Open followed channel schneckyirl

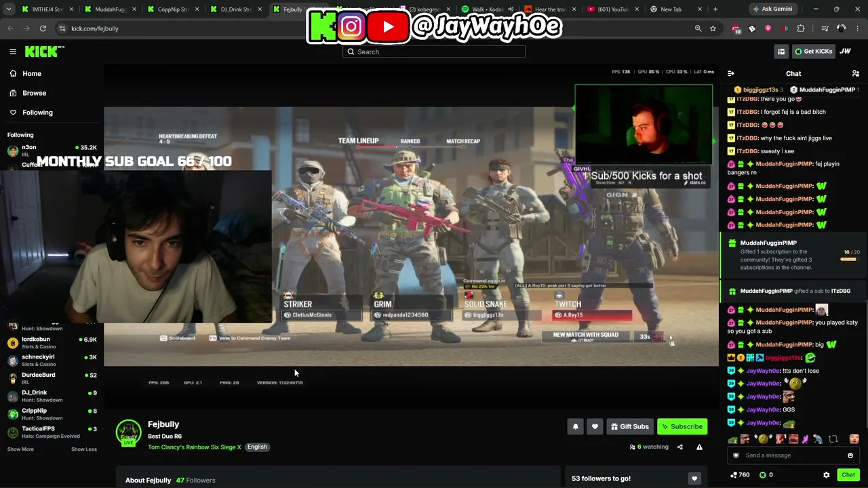52,360
